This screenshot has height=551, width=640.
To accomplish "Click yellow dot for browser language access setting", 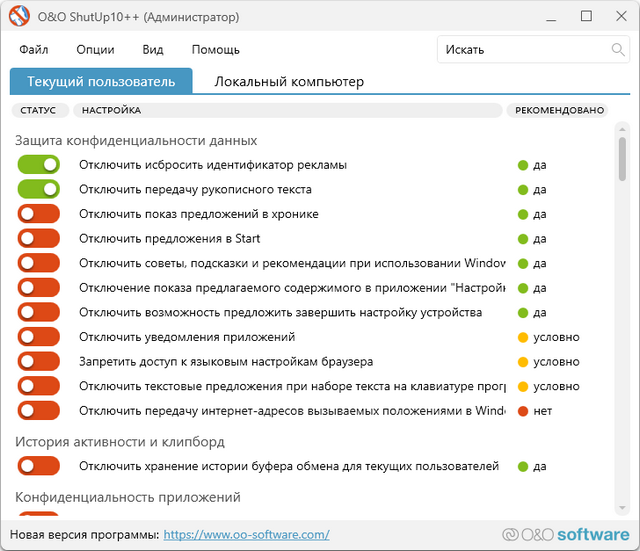I will (x=522, y=362).
